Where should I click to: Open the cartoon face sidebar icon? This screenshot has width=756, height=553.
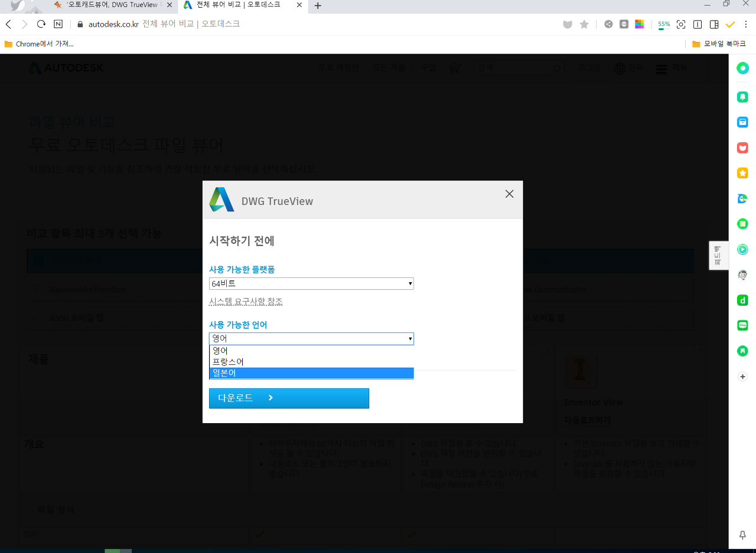click(742, 274)
